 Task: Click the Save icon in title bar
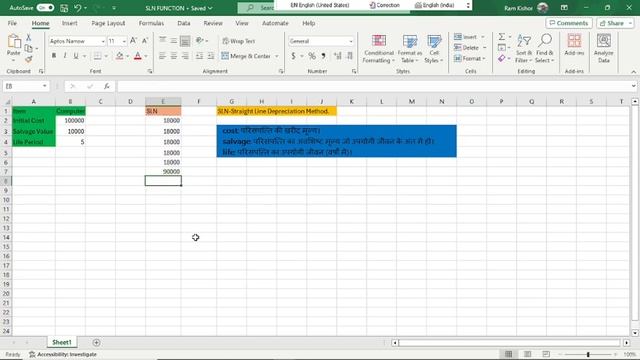coord(64,8)
